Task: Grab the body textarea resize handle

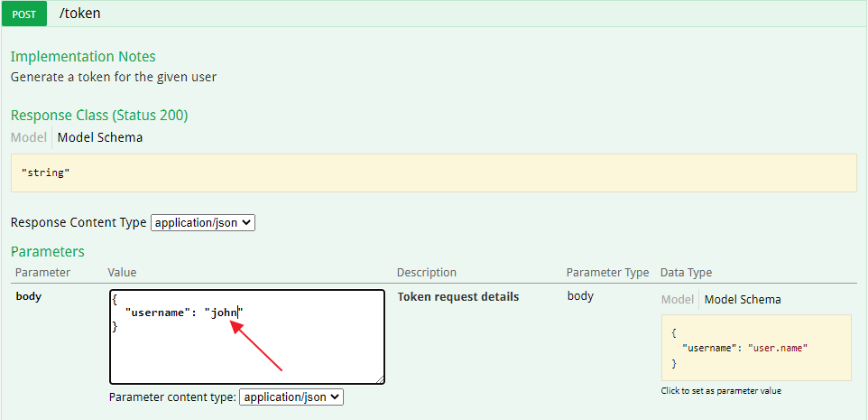Action: (379, 379)
